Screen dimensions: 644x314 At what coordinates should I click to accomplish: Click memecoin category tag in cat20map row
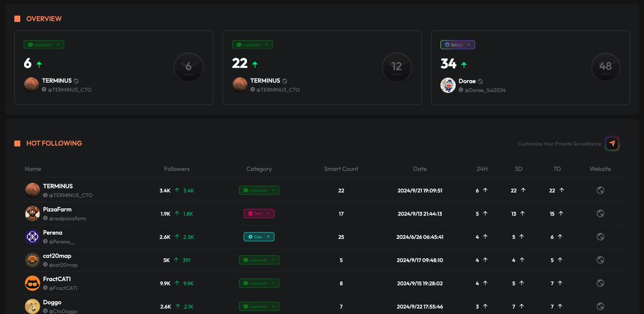pyautogui.click(x=259, y=260)
